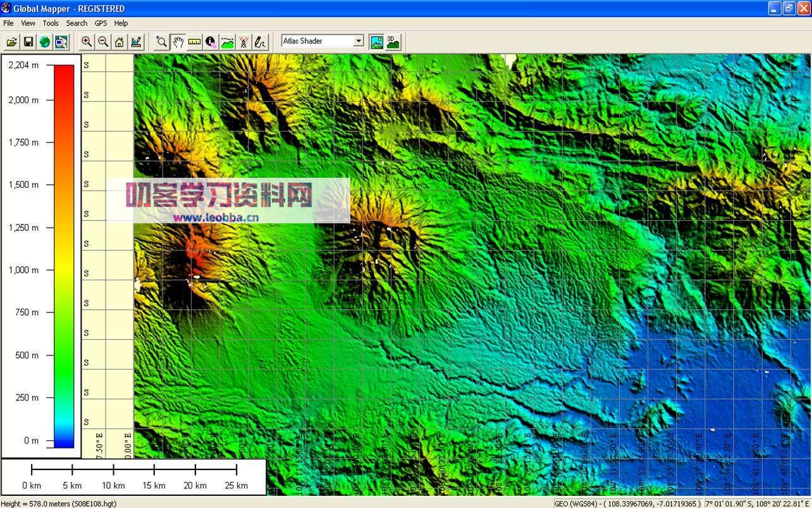
Task: Open a data file with the folder icon
Action: click(x=11, y=41)
